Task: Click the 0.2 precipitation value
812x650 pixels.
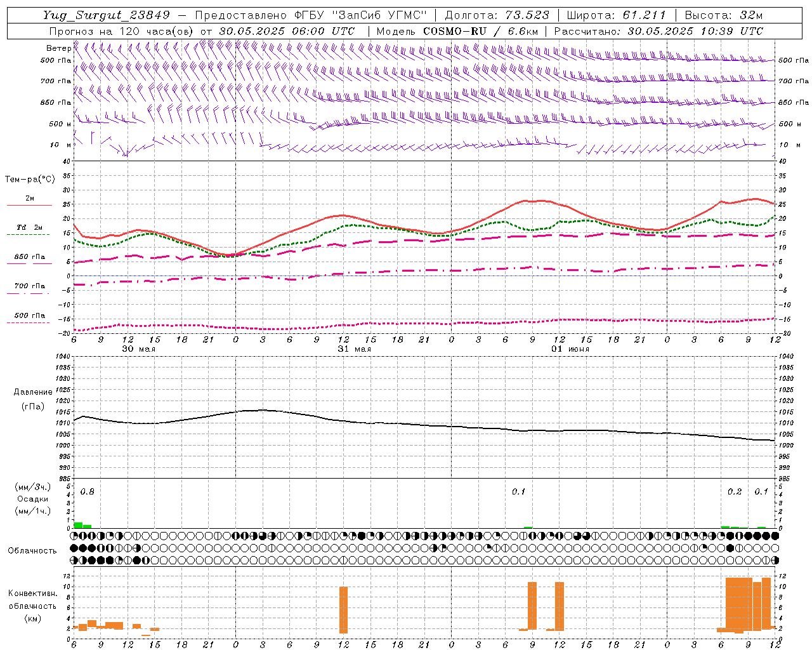Action: click(x=735, y=492)
